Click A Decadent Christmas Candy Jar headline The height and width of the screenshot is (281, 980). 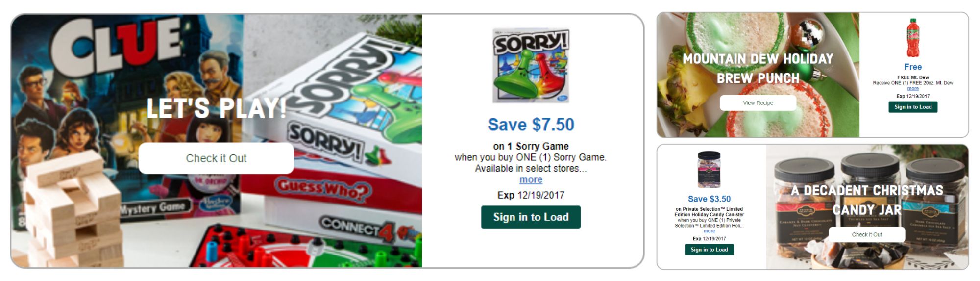click(x=867, y=200)
